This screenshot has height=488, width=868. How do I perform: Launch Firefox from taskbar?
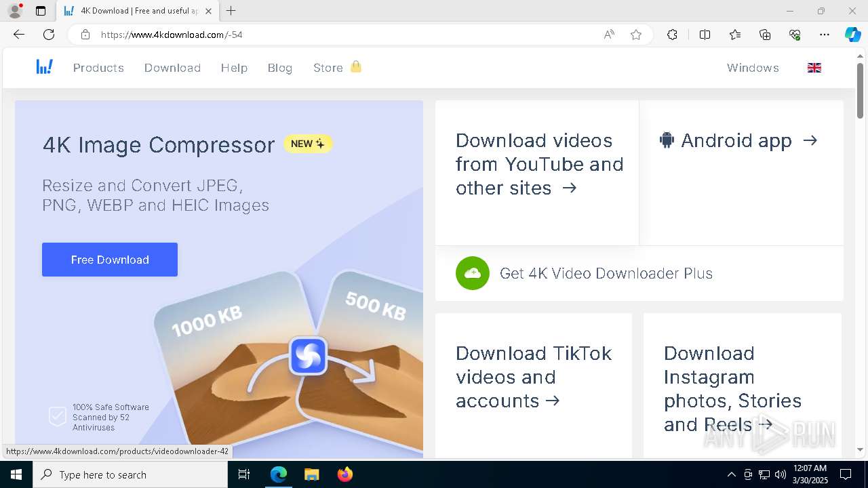click(345, 474)
